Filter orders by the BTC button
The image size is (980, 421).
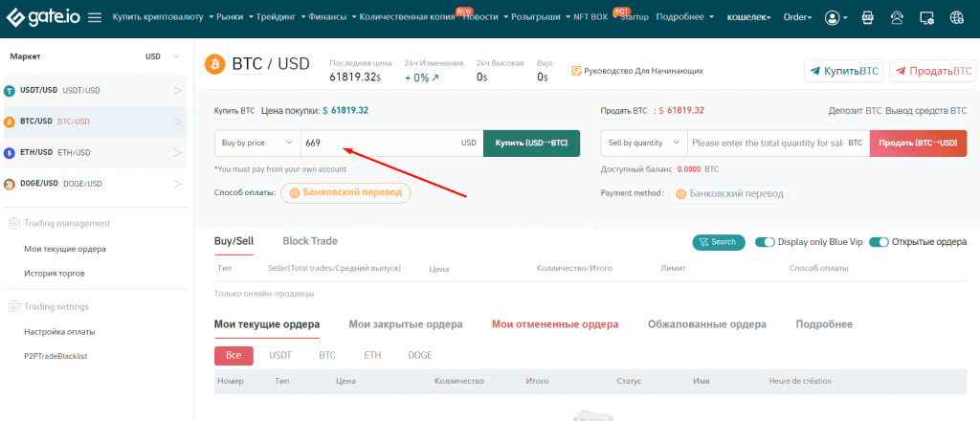tap(327, 355)
